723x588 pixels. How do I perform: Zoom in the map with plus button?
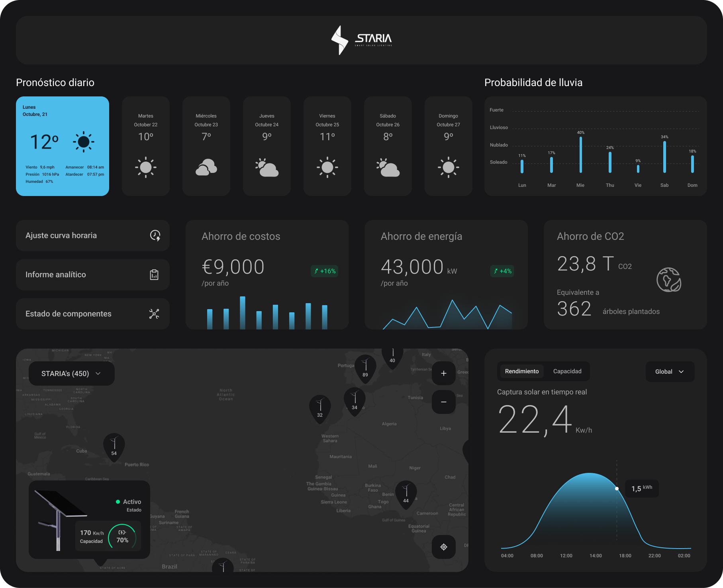tap(443, 373)
